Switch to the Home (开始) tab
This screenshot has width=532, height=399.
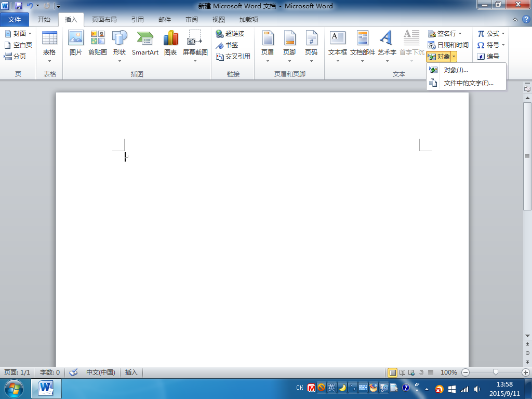(44, 20)
